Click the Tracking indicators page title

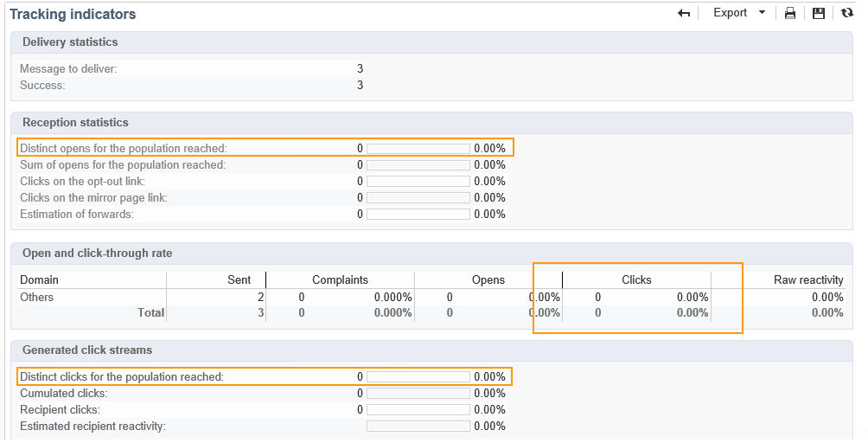tap(73, 14)
